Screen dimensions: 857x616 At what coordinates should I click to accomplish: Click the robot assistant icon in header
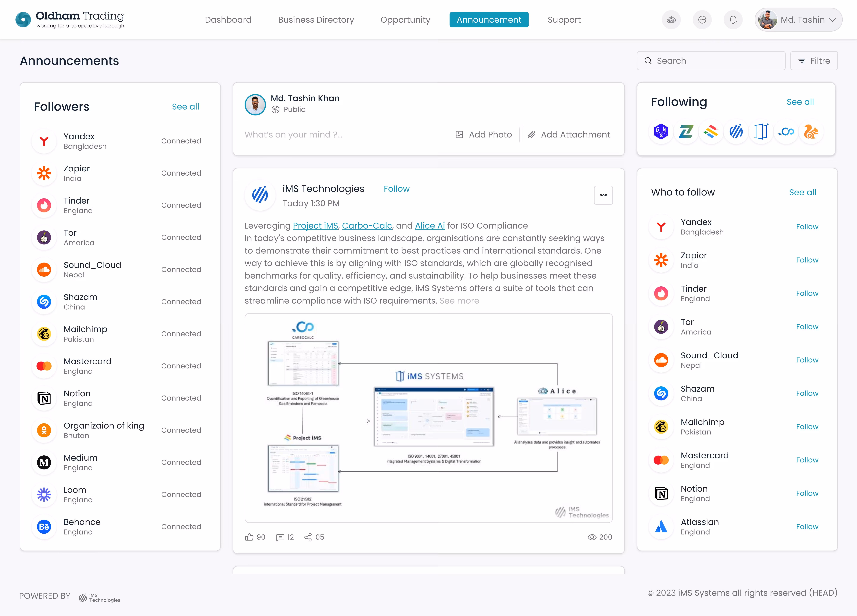point(671,20)
